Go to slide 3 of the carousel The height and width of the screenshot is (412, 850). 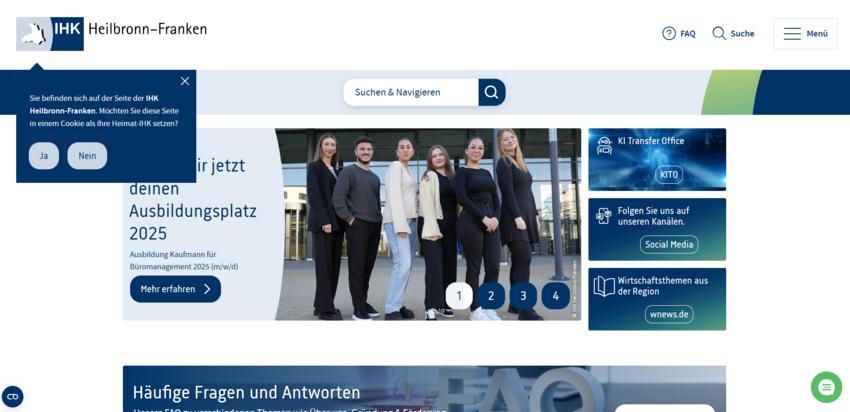(x=523, y=296)
